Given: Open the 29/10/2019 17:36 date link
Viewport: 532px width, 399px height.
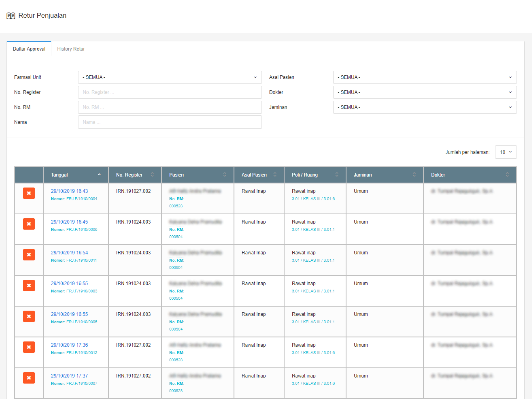Looking at the screenshot, I should point(69,345).
